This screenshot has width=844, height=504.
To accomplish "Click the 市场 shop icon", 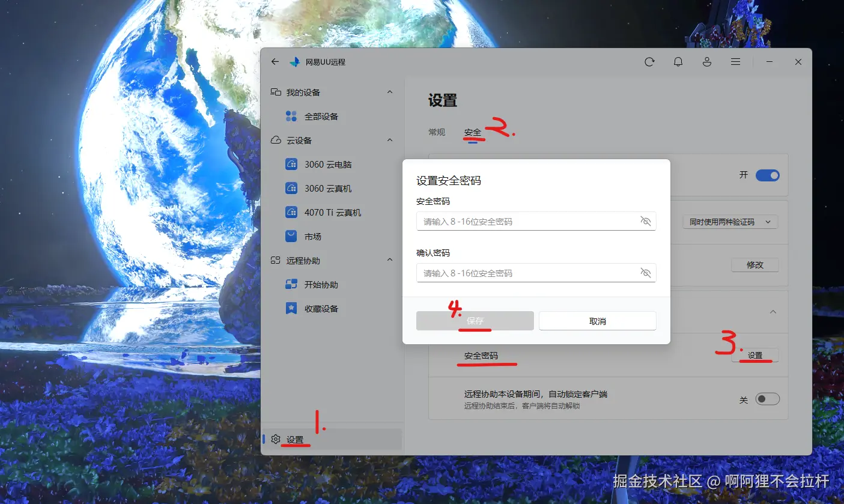I will click(291, 237).
